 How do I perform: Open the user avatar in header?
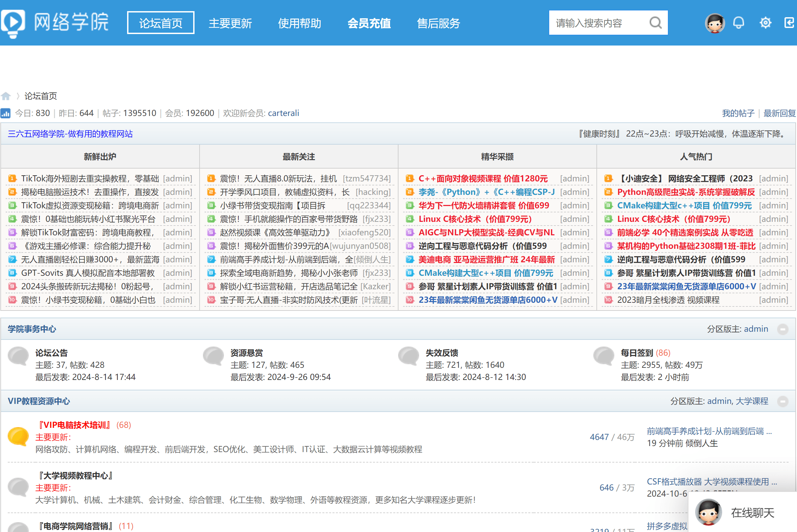coord(715,23)
